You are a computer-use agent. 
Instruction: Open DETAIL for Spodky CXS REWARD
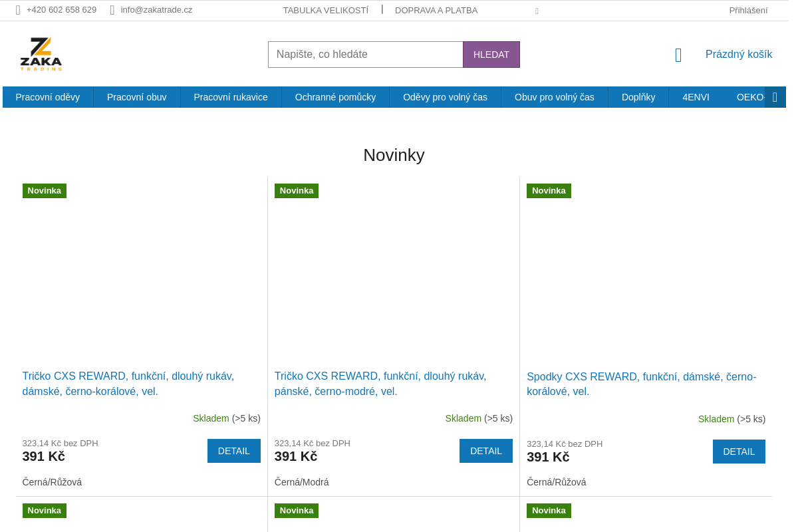(739, 452)
